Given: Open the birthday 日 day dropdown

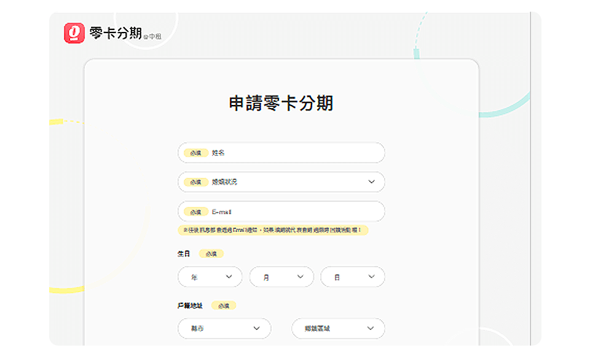Looking at the screenshot, I should pyautogui.click(x=353, y=277).
